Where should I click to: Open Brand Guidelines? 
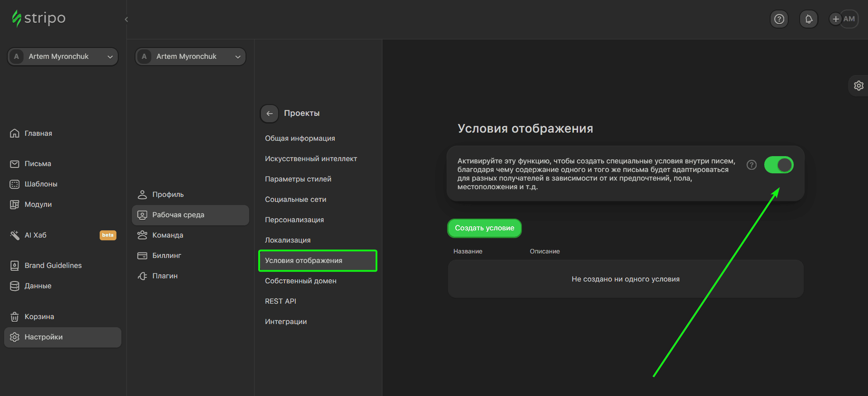(x=53, y=266)
